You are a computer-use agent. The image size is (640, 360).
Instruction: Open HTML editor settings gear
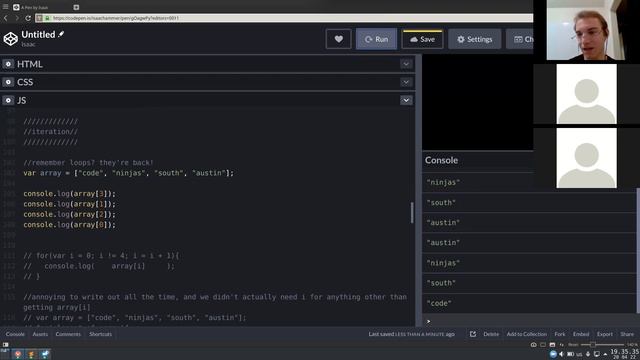(x=8, y=64)
